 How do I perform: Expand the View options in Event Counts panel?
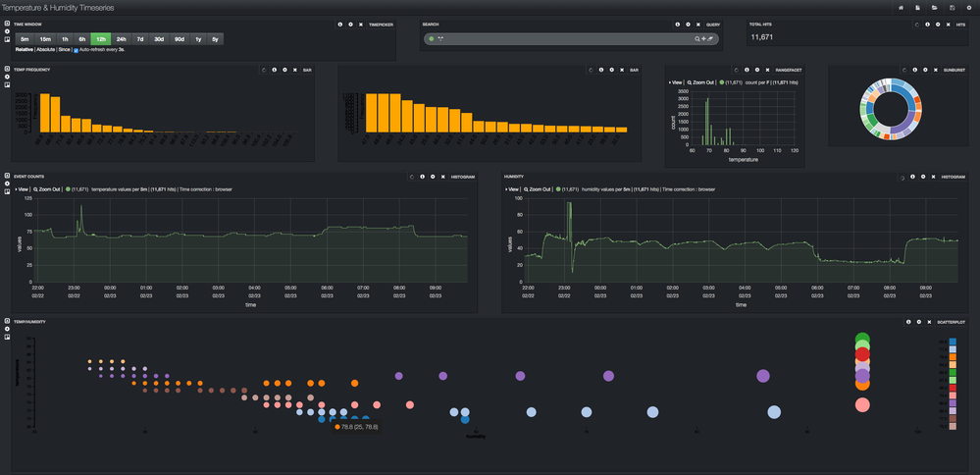21,188
